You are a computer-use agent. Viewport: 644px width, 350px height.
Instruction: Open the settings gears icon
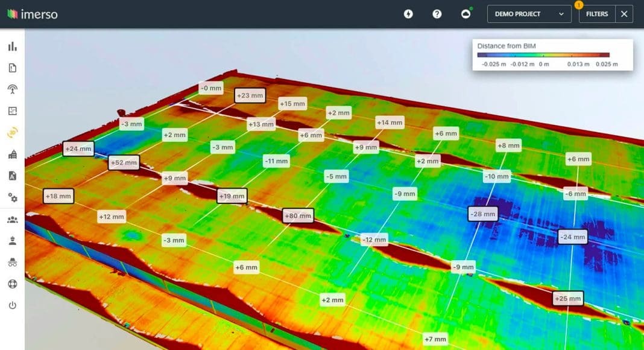tap(12, 197)
